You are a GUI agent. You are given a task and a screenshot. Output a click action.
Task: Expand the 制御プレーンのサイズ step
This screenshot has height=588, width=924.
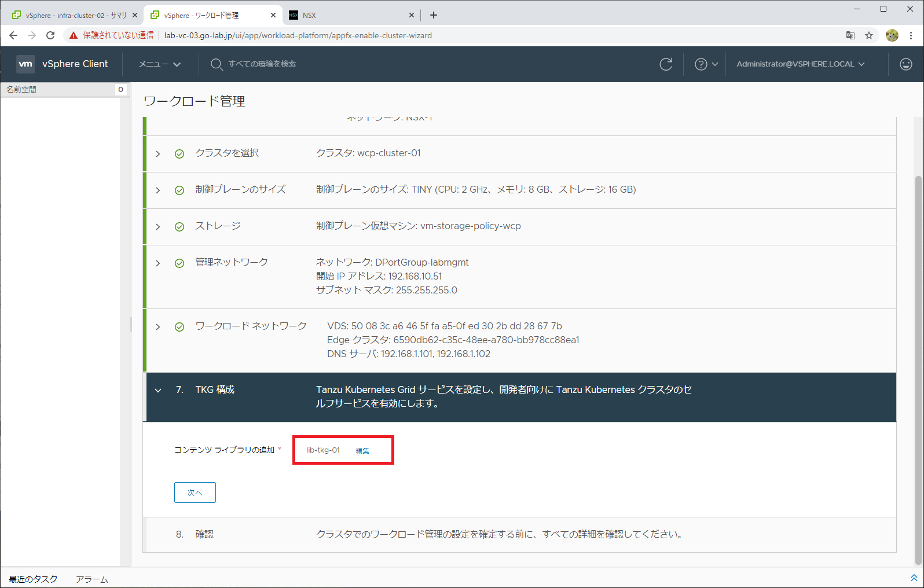[158, 190]
